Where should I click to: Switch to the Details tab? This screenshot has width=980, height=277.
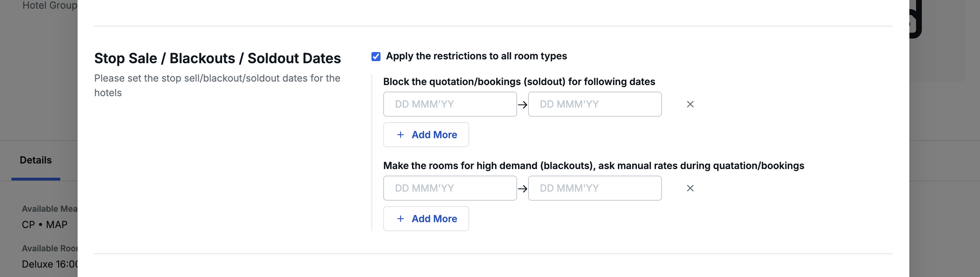pos(36,160)
